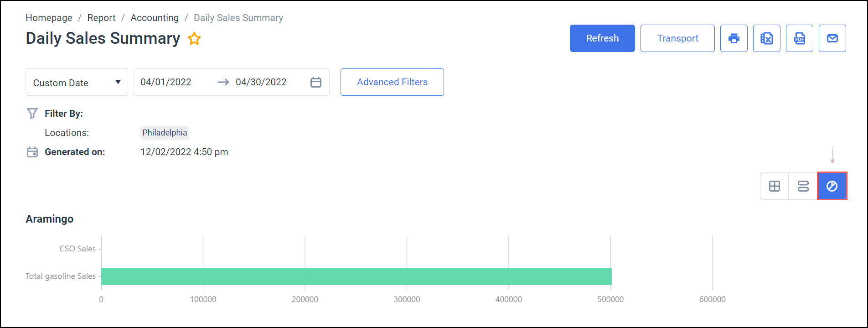Open the Custom Date dropdown
Image resolution: width=868 pixels, height=328 pixels.
77,83
